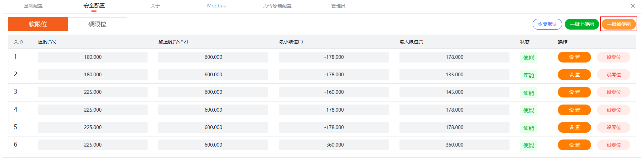Edit joint 4 acceleration field
The image size is (644, 160).
(213, 110)
